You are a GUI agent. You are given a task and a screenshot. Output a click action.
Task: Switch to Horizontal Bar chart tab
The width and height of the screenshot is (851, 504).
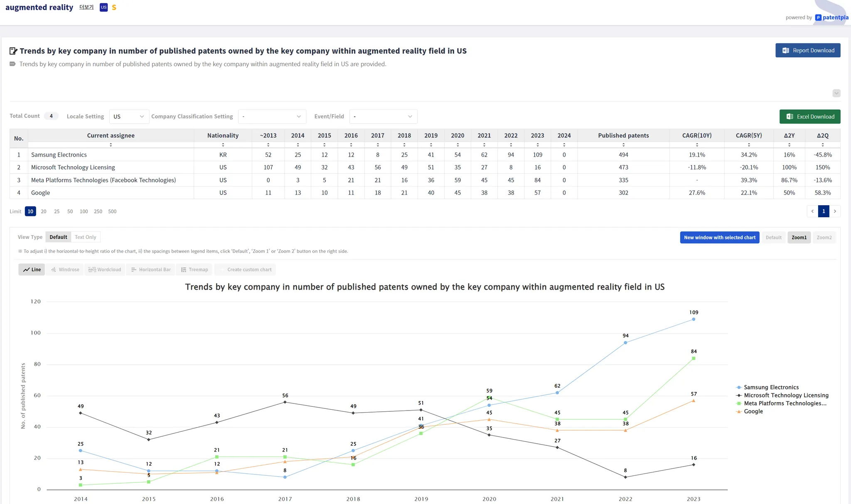151,270
